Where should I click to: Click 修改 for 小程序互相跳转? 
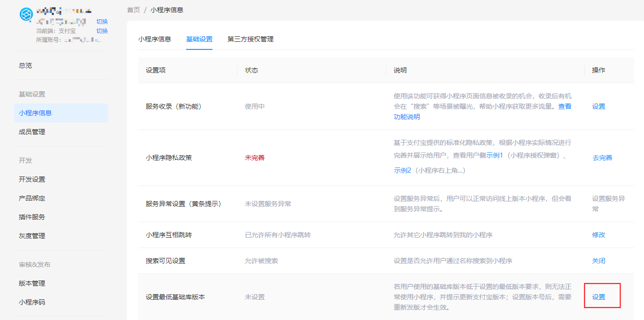598,235
